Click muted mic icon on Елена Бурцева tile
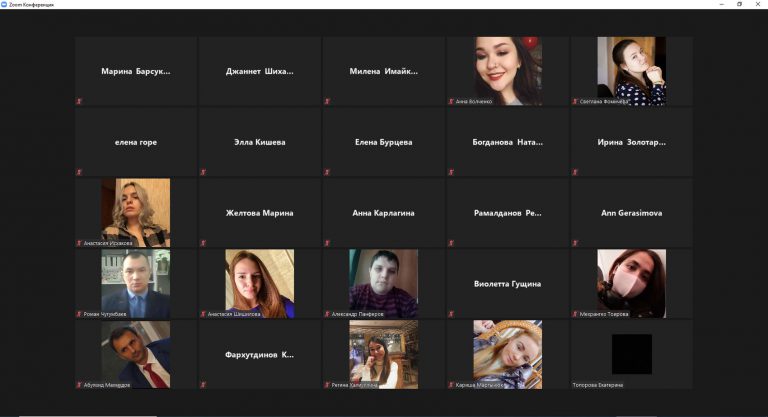 pos(327,172)
